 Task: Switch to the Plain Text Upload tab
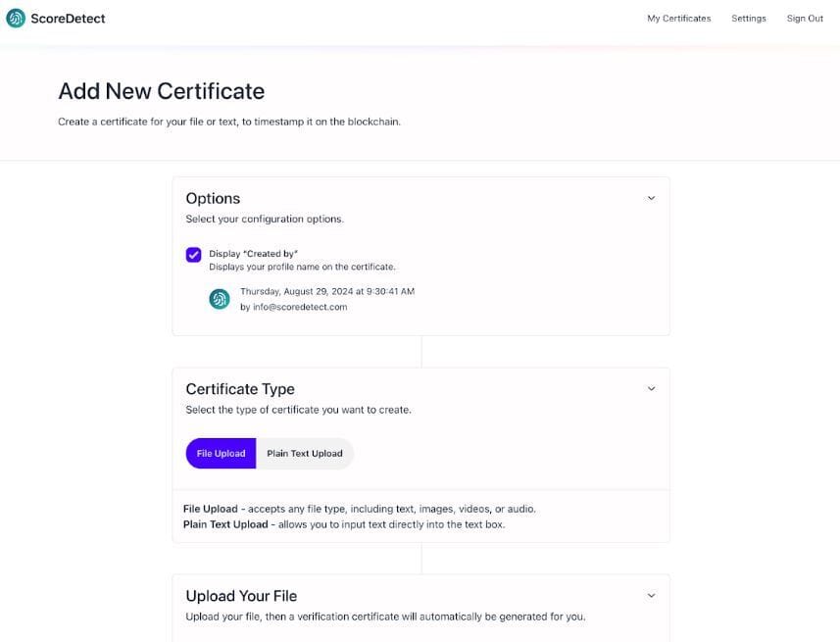(305, 454)
